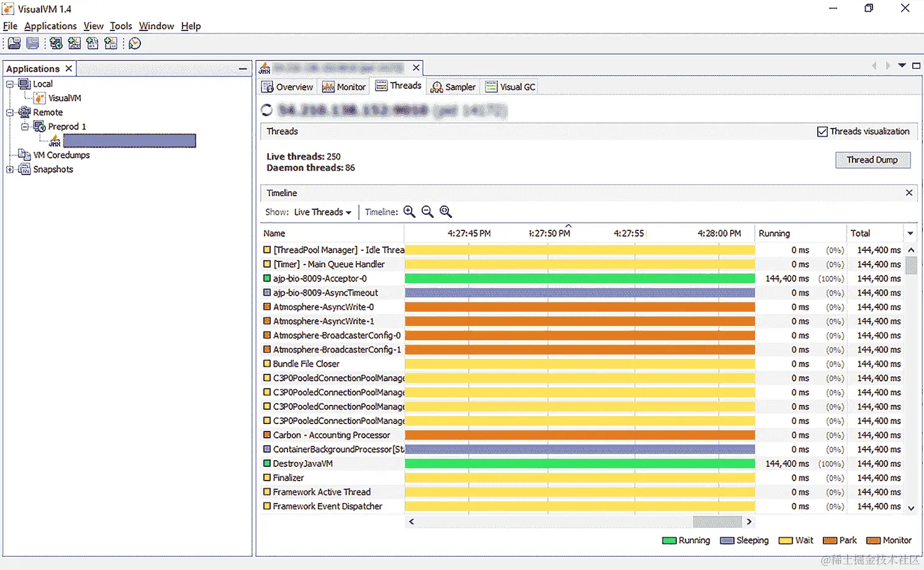Open the Help menu
This screenshot has height=570, width=924.
click(191, 26)
